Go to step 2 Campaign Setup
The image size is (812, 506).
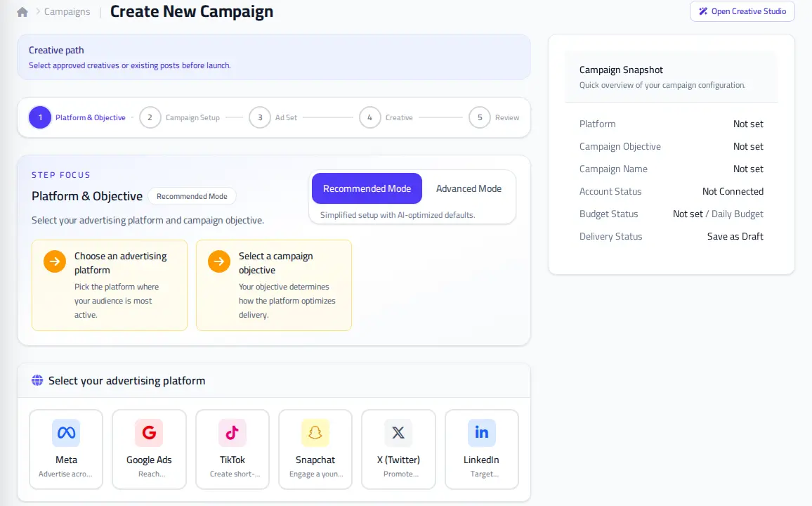tap(181, 117)
